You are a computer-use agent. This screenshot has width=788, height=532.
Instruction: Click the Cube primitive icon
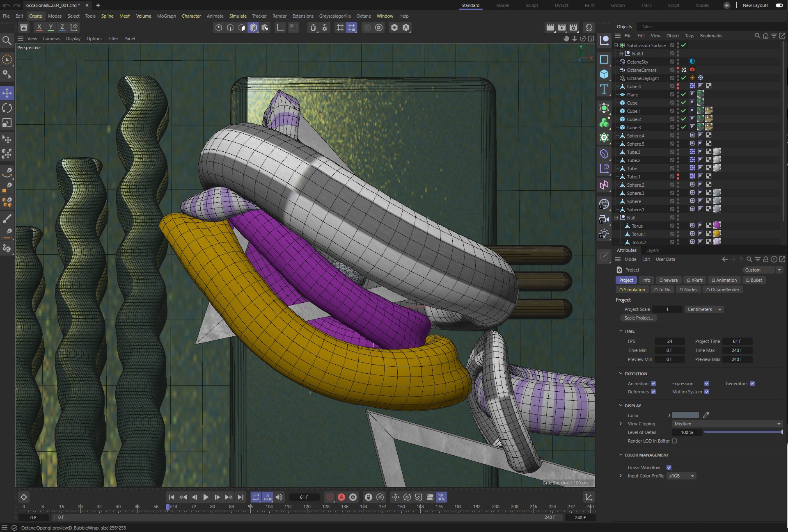coord(604,74)
